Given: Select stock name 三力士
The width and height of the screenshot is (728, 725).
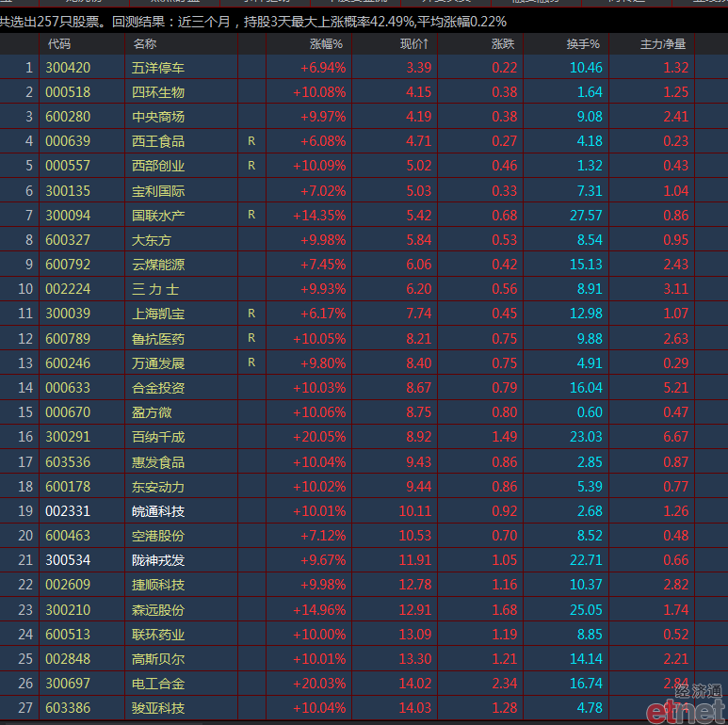Looking at the screenshot, I should (x=155, y=289).
